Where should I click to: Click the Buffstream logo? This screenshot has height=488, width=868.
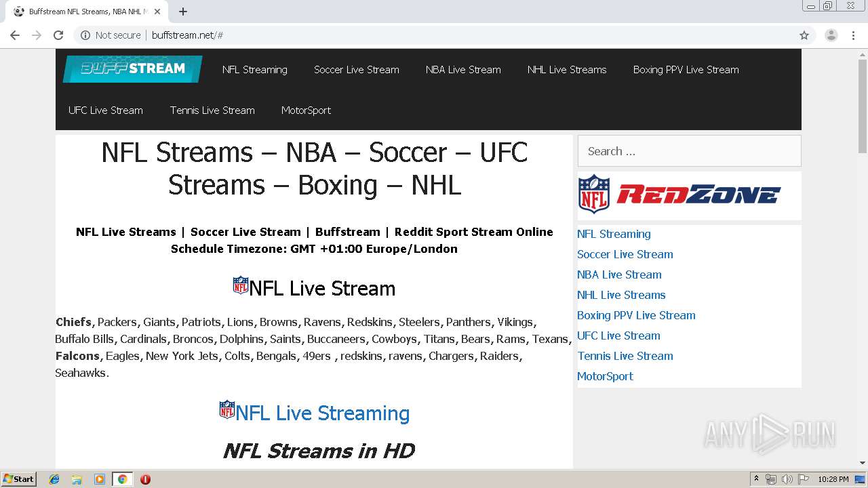pos(133,69)
